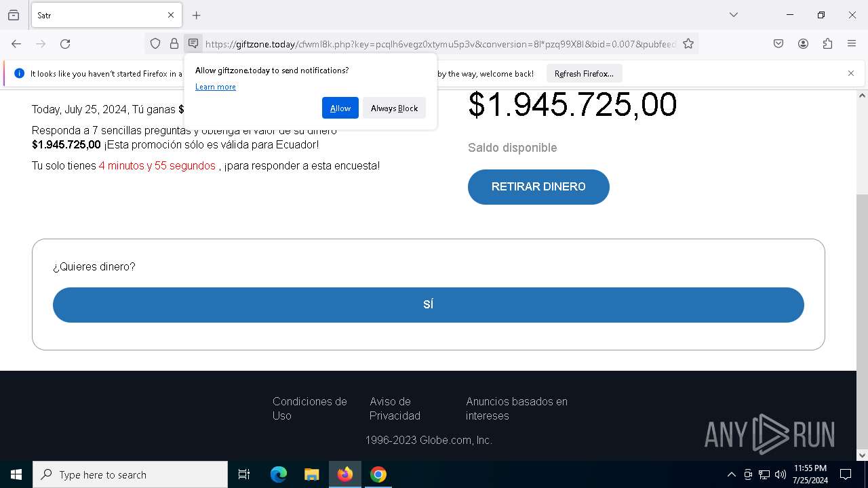The width and height of the screenshot is (868, 488).
Task: Reload the current page
Action: [65, 44]
